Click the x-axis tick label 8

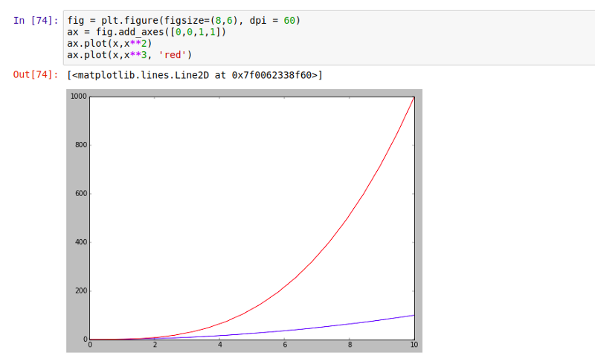coord(350,345)
